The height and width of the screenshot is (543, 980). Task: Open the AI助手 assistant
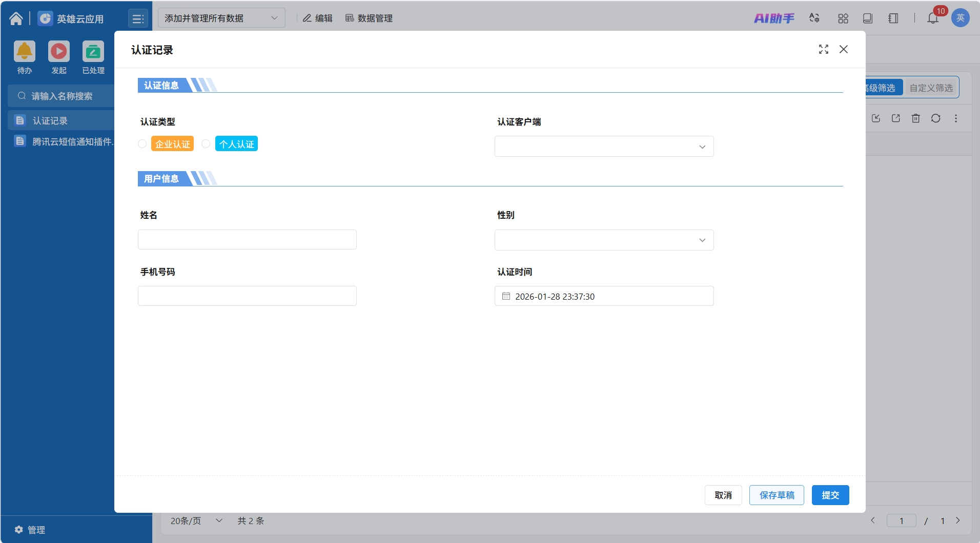click(773, 18)
